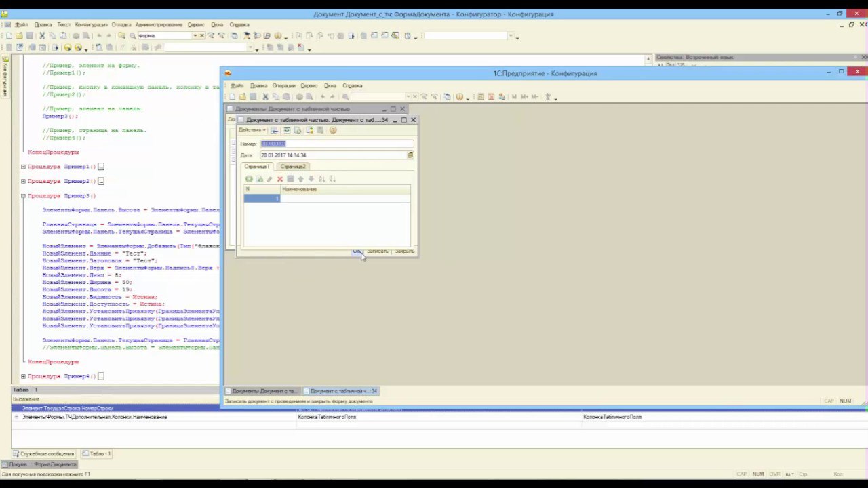This screenshot has height=488, width=868.
Task: Move table row up with the arrow icon
Action: [300, 179]
